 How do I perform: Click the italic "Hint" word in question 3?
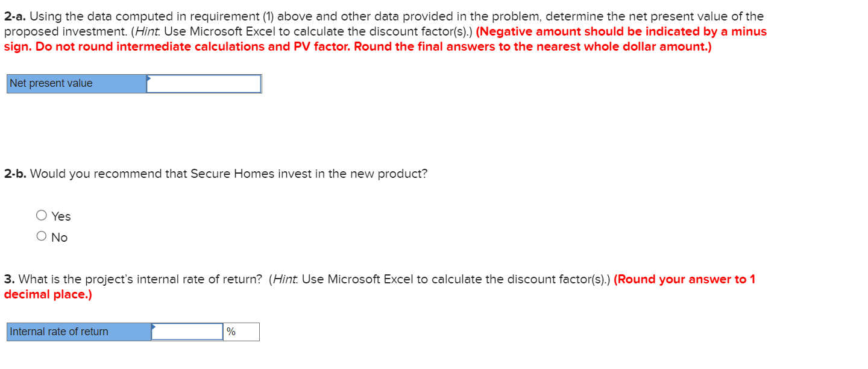click(x=285, y=279)
